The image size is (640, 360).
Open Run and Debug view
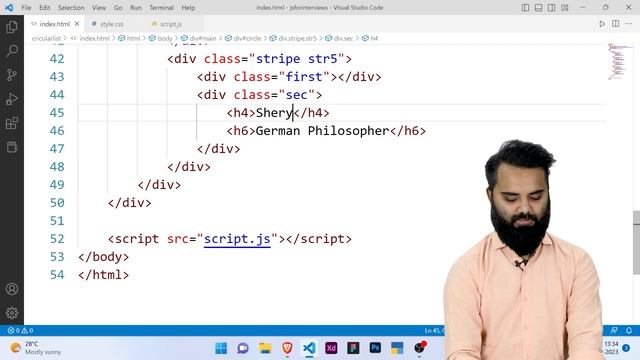pos(12,99)
